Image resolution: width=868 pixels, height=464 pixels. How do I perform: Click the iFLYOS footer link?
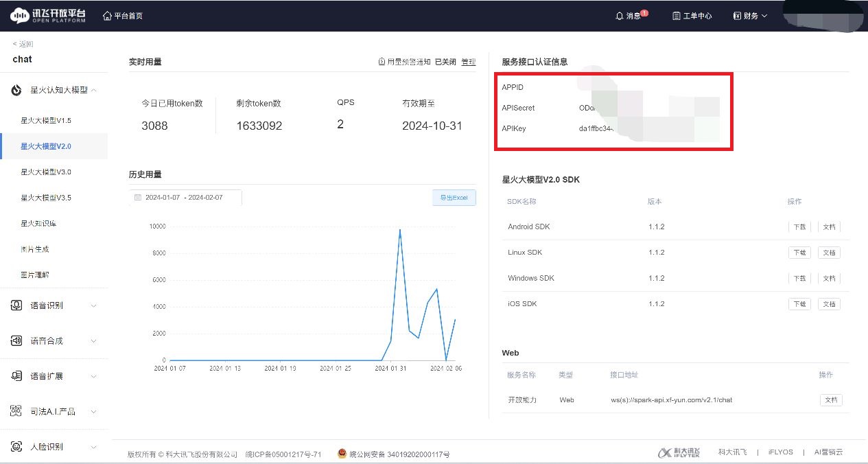tap(780, 452)
